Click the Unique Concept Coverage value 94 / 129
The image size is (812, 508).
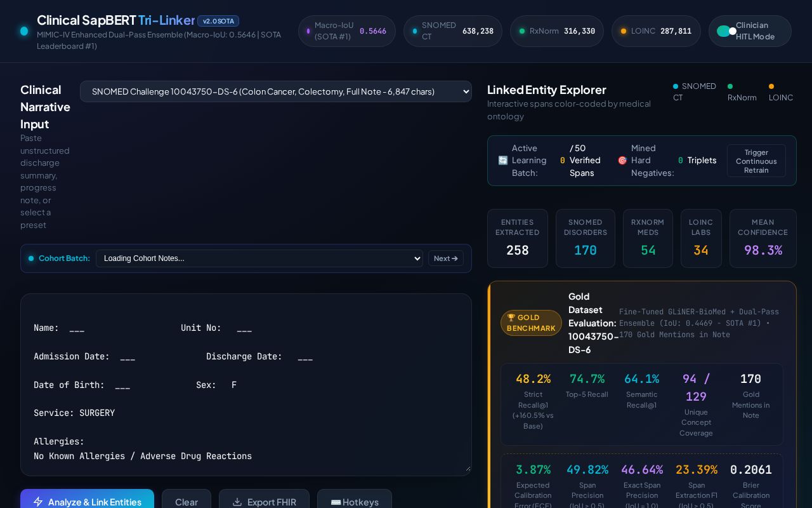[x=696, y=387]
